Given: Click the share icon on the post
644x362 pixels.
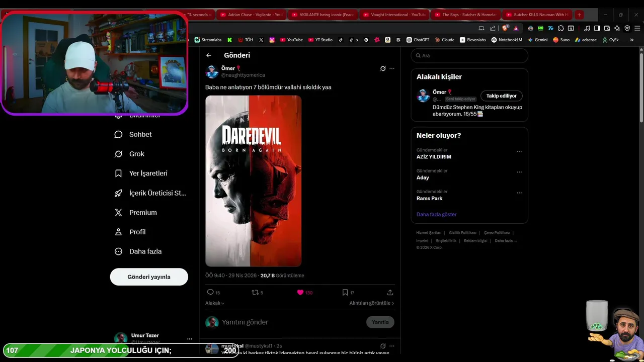Looking at the screenshot, I should 390,292.
